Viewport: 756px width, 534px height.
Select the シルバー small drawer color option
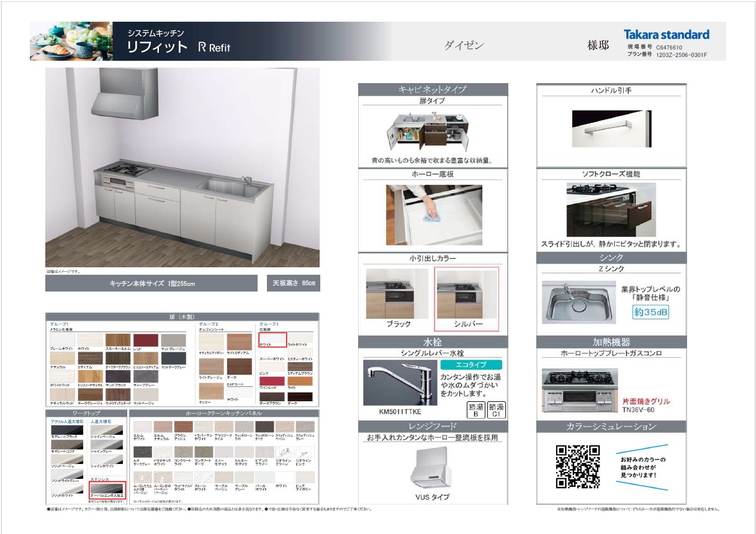coord(467,298)
